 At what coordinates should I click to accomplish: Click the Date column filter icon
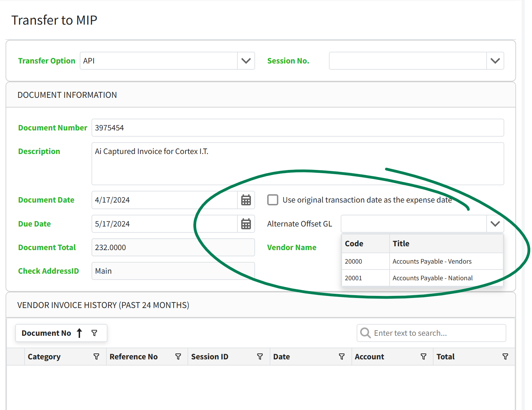pyautogui.click(x=342, y=357)
